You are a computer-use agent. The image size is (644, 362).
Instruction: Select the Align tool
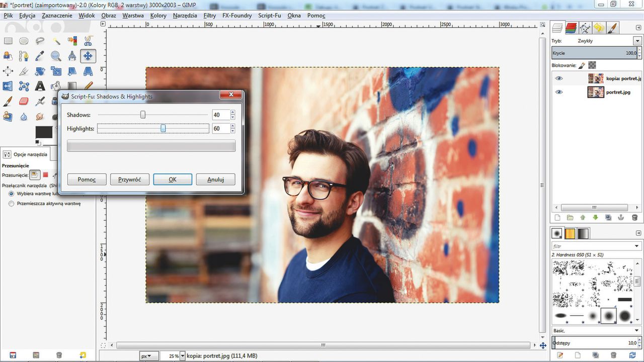(8, 71)
